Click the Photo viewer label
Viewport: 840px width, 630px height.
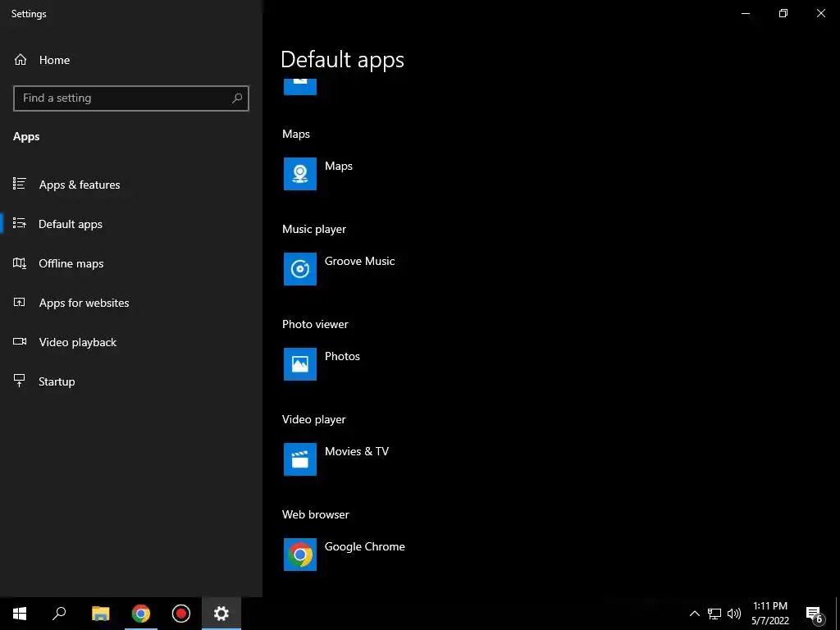pyautogui.click(x=315, y=324)
